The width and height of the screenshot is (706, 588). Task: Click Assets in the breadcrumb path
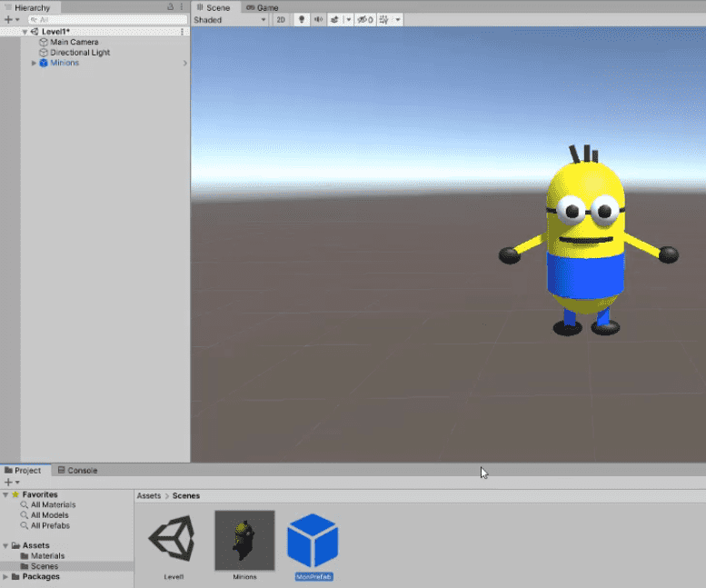click(149, 495)
